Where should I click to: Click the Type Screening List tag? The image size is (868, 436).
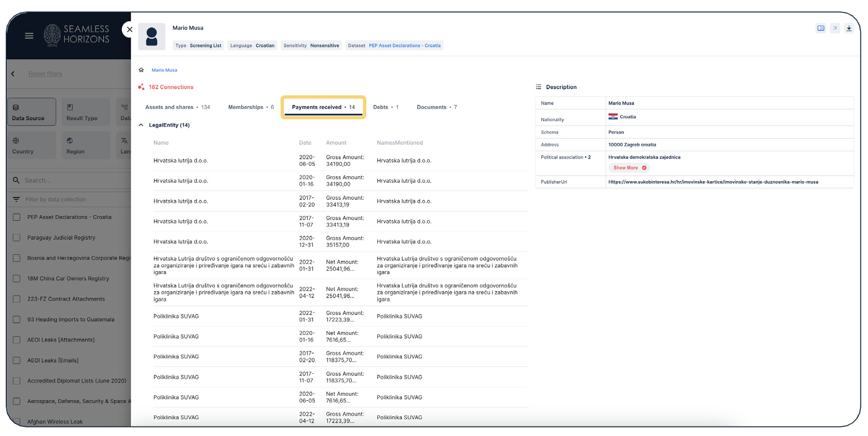(x=198, y=46)
